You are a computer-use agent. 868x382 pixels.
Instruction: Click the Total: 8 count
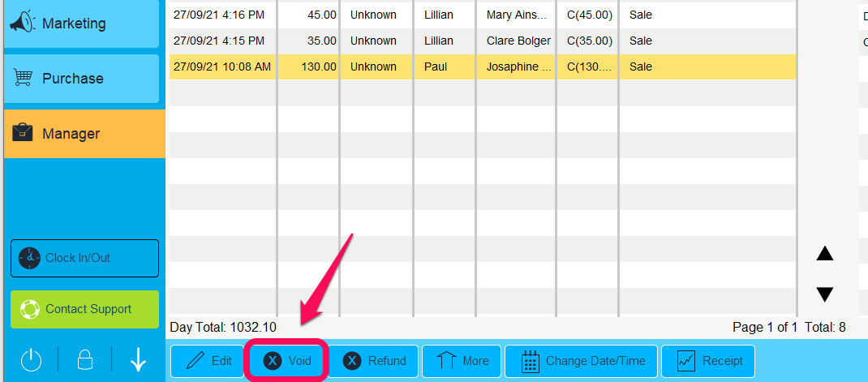point(825,327)
